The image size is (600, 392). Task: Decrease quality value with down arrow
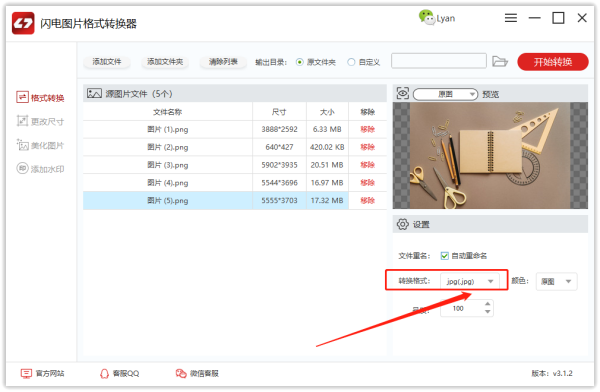tap(488, 312)
